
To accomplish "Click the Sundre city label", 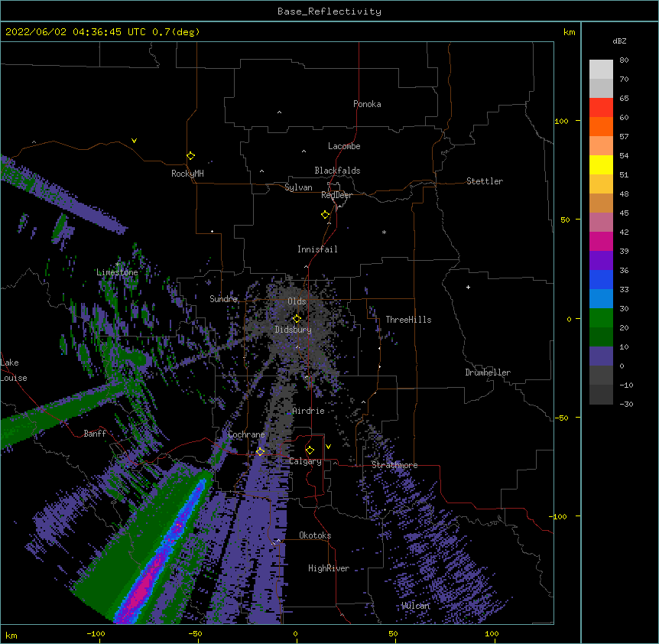I will click(x=223, y=299).
